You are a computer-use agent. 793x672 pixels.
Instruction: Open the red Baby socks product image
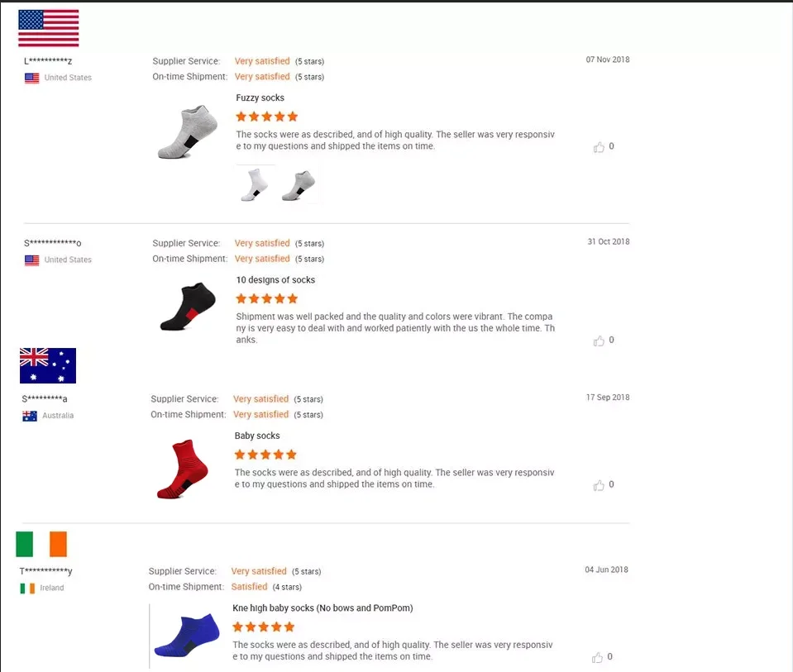point(184,469)
